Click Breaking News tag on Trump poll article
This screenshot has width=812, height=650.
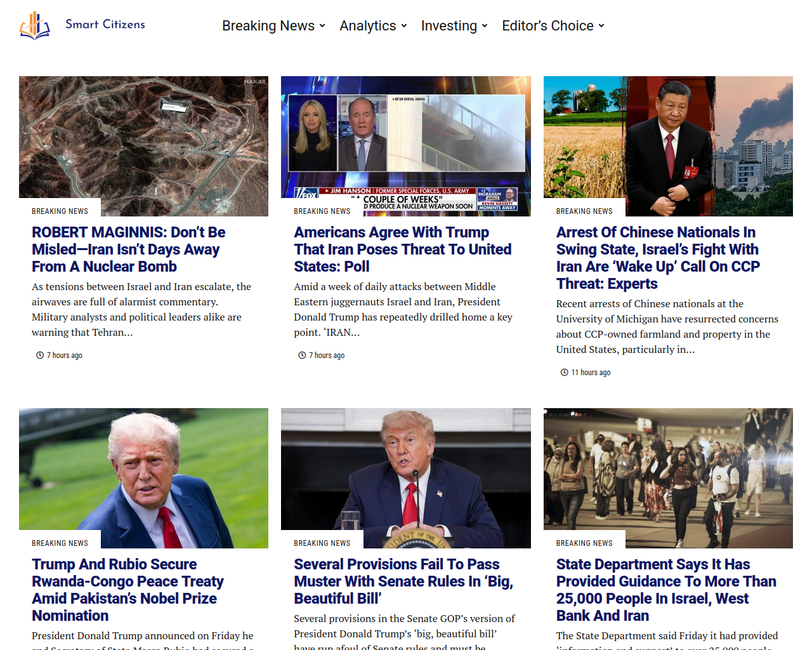pos(322,211)
